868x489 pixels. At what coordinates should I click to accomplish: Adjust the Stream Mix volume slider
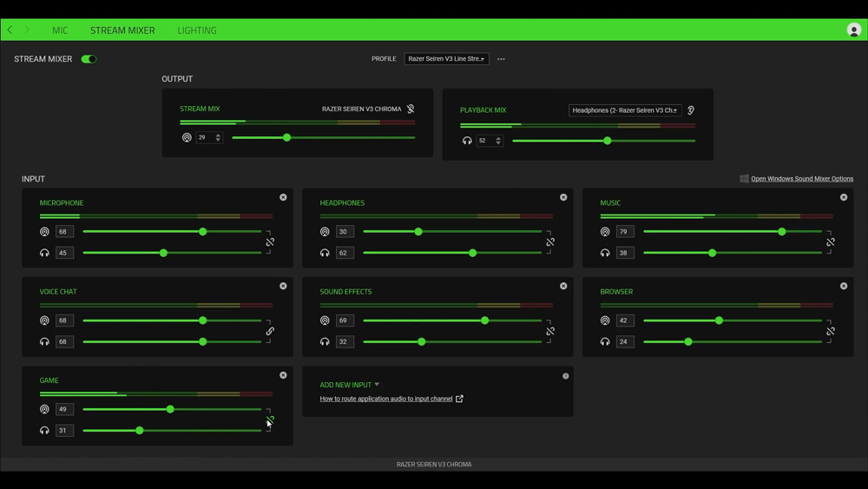click(323, 137)
